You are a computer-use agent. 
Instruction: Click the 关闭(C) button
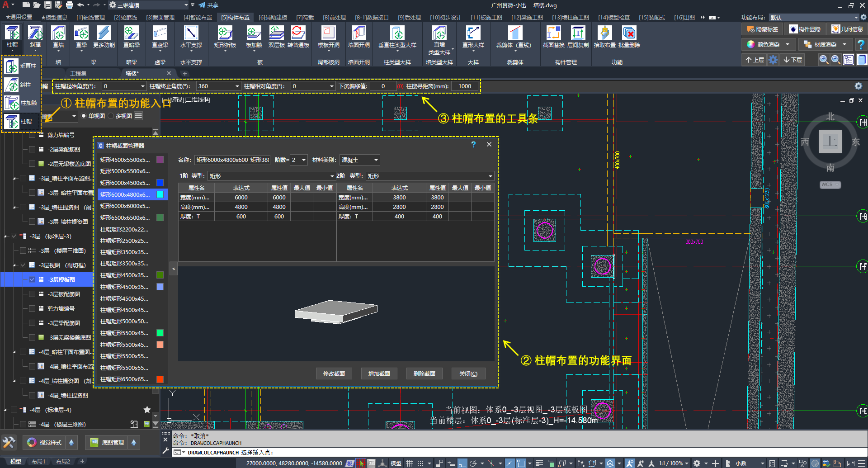coord(468,373)
